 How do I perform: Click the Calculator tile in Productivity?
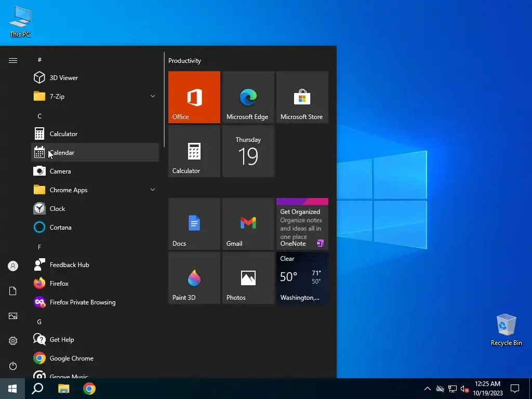pos(194,151)
